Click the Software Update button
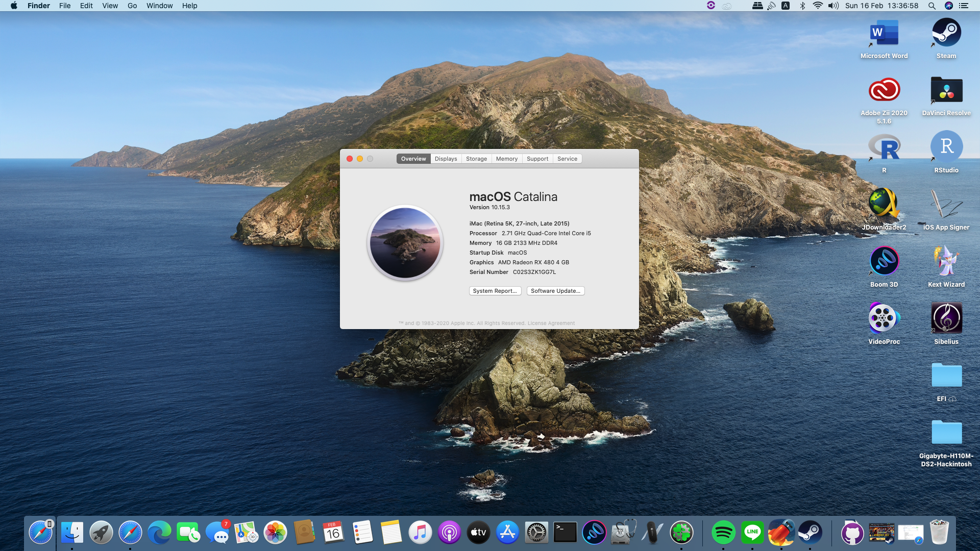 (555, 291)
